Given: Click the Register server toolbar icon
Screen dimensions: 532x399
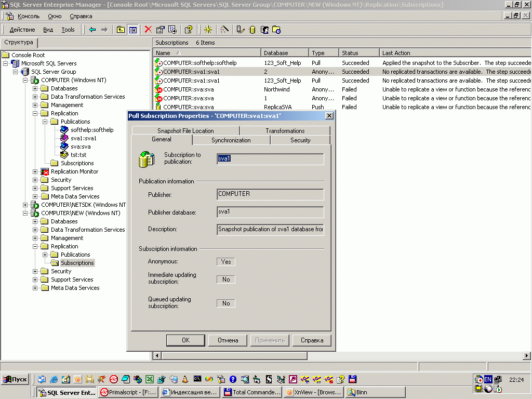Looking at the screenshot, I should [240, 30].
